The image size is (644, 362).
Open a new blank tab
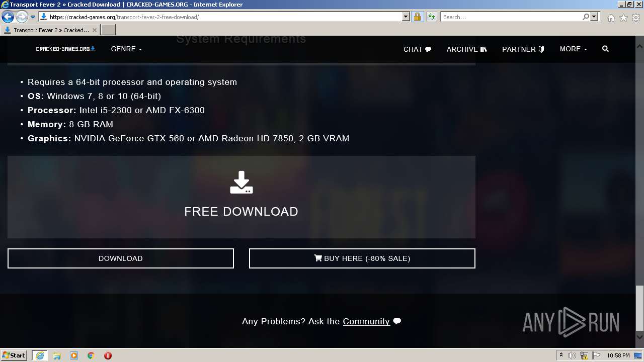pyautogui.click(x=108, y=30)
